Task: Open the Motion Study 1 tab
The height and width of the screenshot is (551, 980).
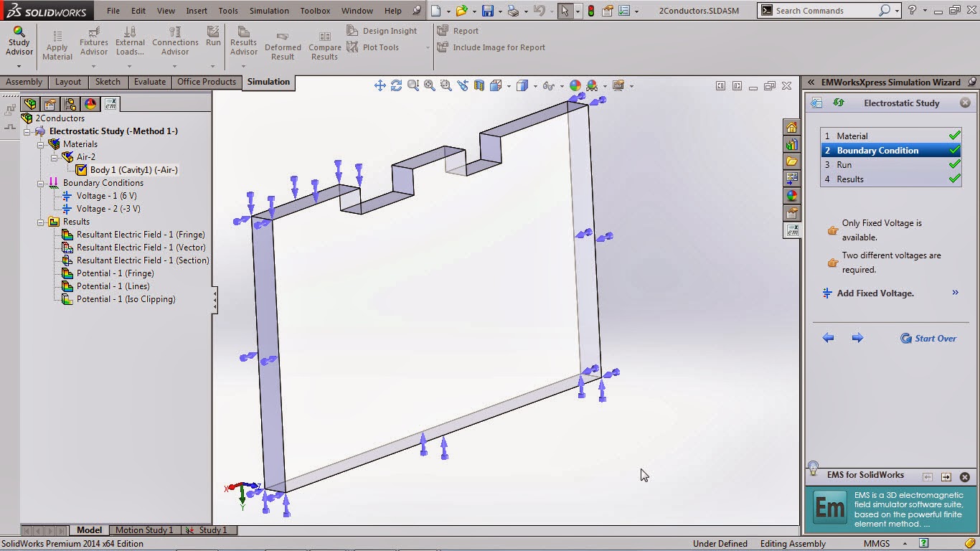Action: tap(143, 530)
